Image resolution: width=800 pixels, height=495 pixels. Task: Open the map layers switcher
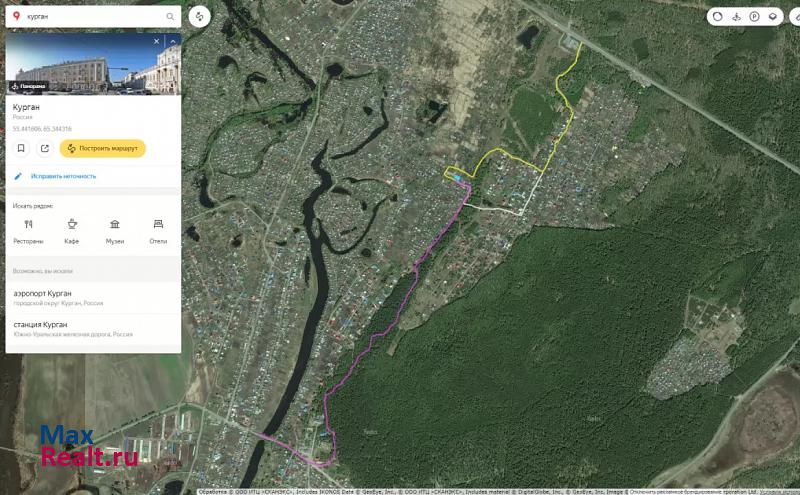[x=772, y=16]
